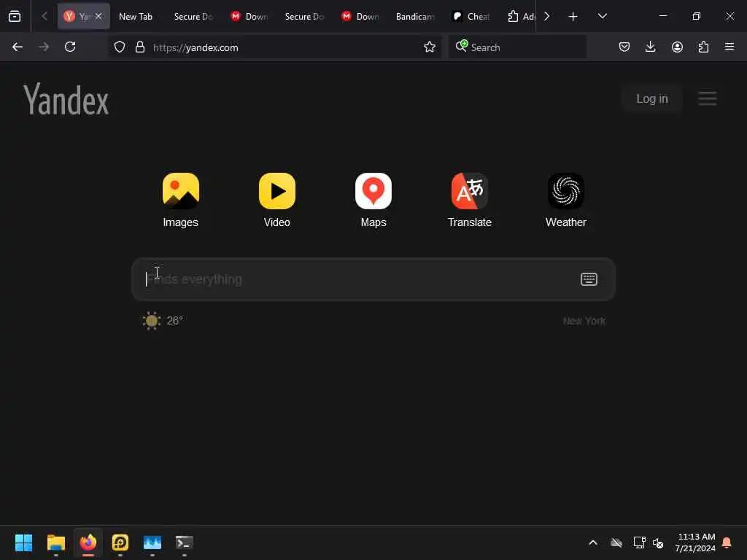
Task: Switch to the Bandicam tab
Action: pos(415,16)
